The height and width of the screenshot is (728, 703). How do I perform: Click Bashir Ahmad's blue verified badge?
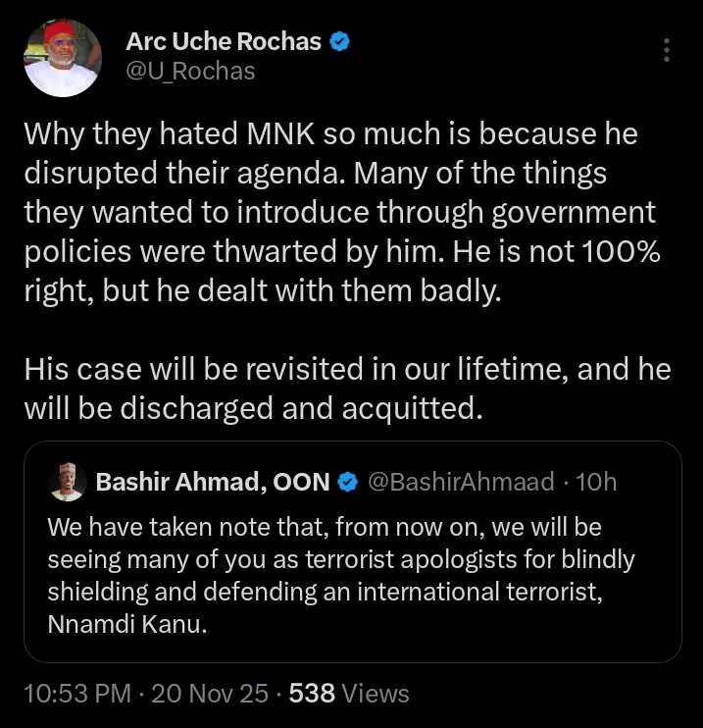coord(347,482)
